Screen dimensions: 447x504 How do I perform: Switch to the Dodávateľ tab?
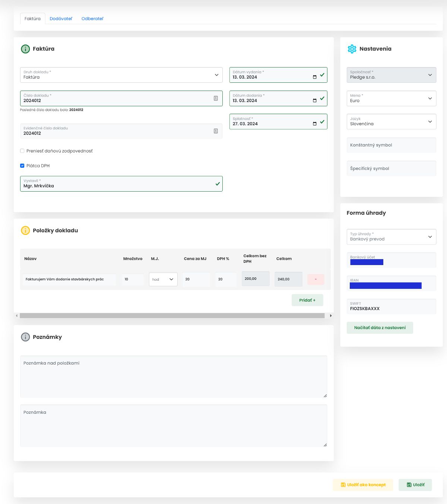click(61, 19)
